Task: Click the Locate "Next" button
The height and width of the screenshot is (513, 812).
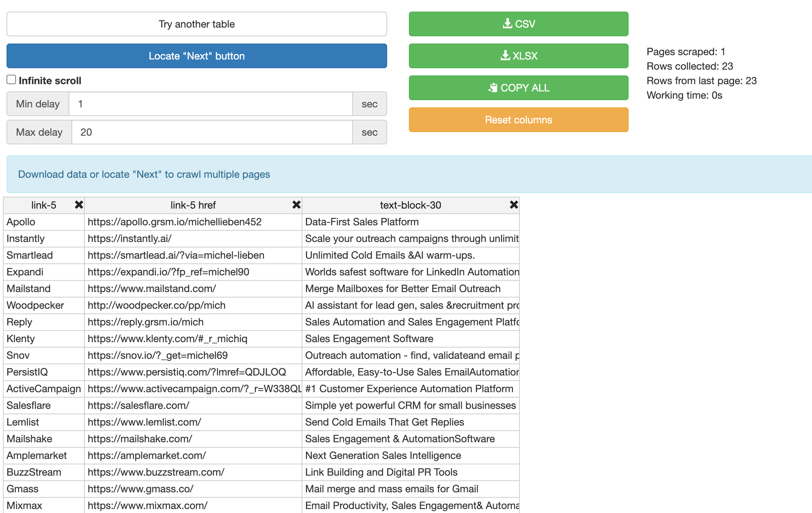Action: (x=196, y=56)
